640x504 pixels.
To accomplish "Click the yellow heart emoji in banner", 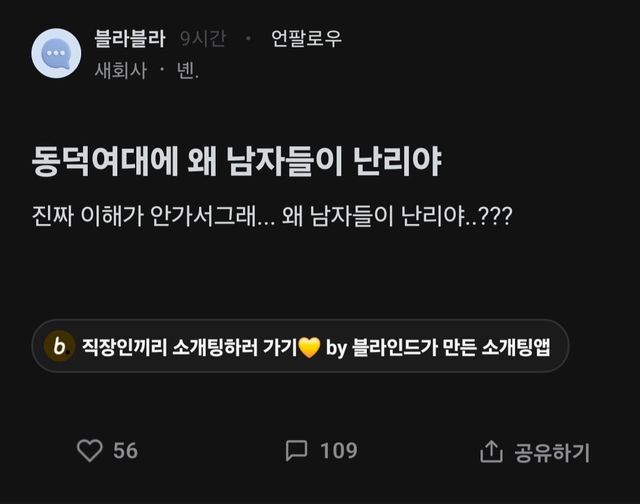I will point(309,348).
